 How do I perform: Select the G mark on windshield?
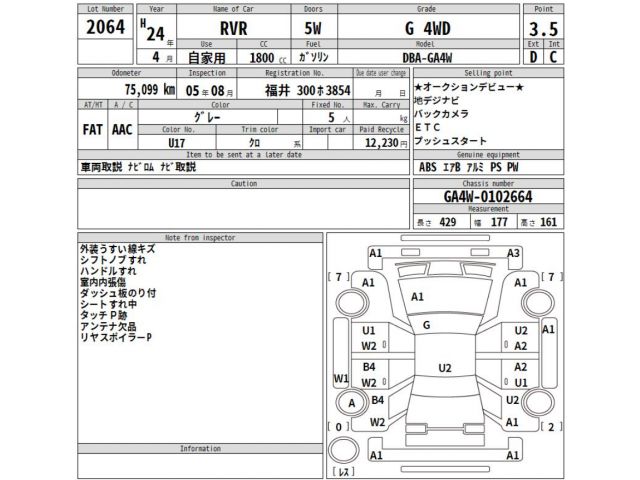click(427, 325)
